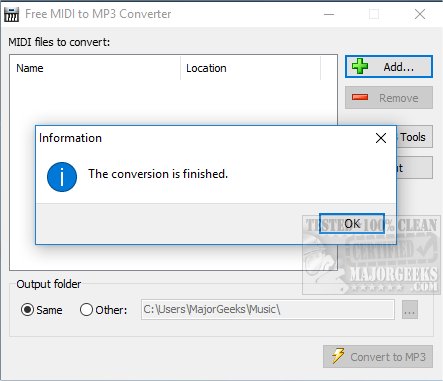This screenshot has width=443, height=381.
Task: Click the 'MIDI files to convert:' label
Action: coord(59,42)
